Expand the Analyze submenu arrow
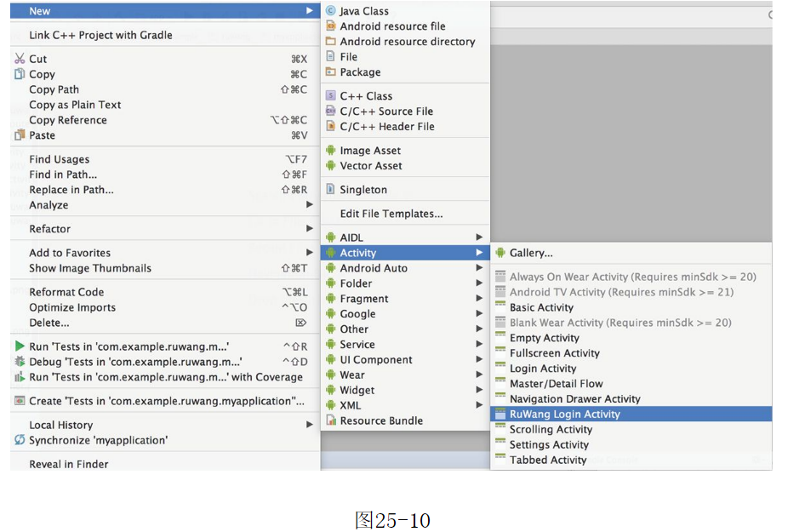Screen dimensions: 788x532 (309, 205)
